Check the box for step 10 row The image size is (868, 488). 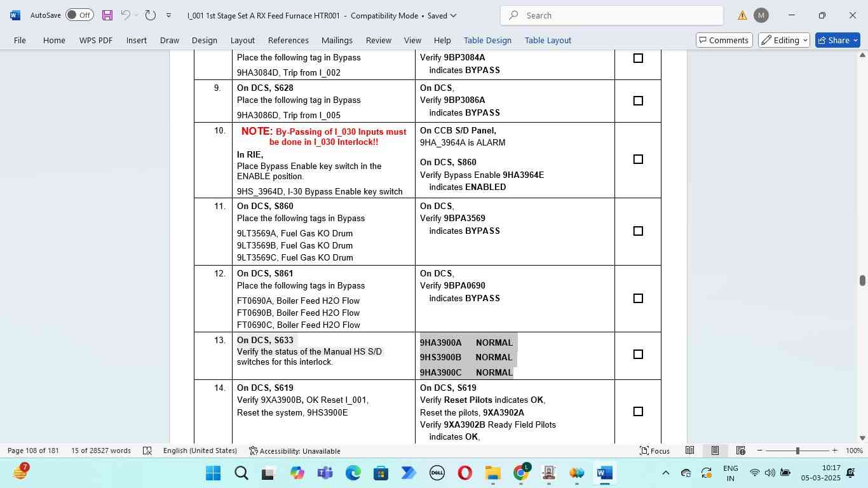(x=638, y=159)
